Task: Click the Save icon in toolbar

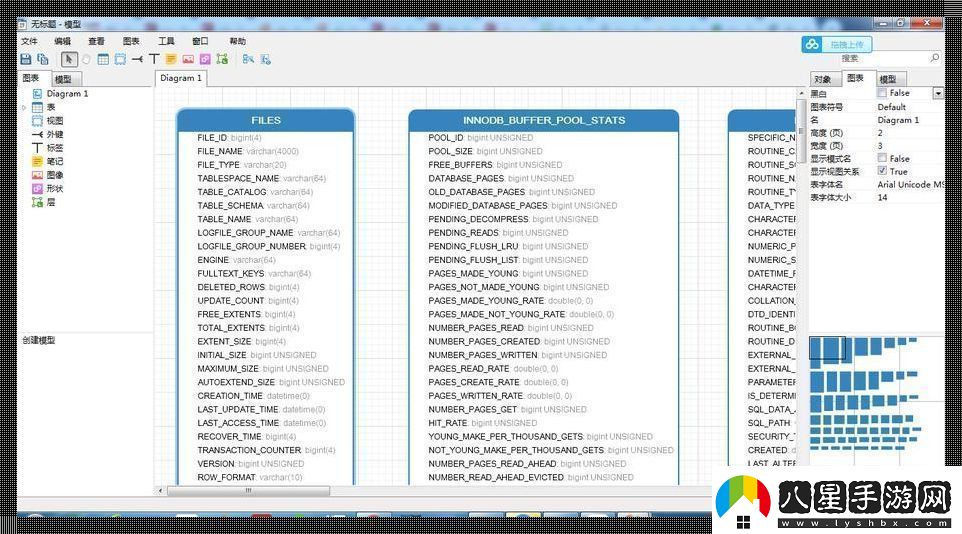Action: coord(26,59)
